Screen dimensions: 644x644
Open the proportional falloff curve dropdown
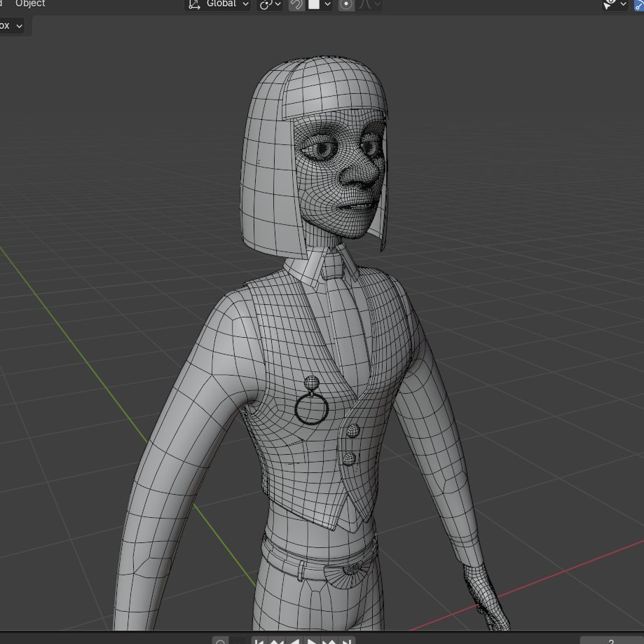click(369, 4)
